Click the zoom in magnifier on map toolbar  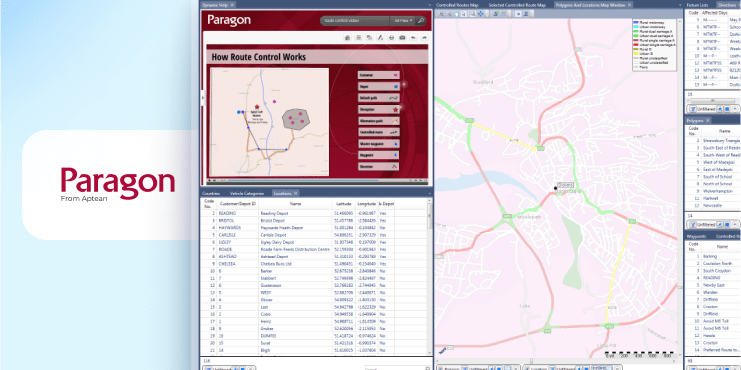441,14
